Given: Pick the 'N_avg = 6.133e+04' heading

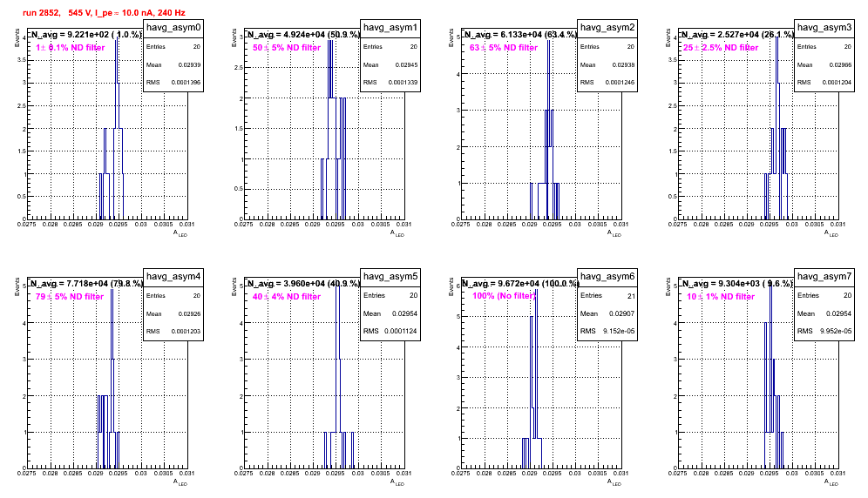Looking at the screenshot, I should (x=520, y=34).
